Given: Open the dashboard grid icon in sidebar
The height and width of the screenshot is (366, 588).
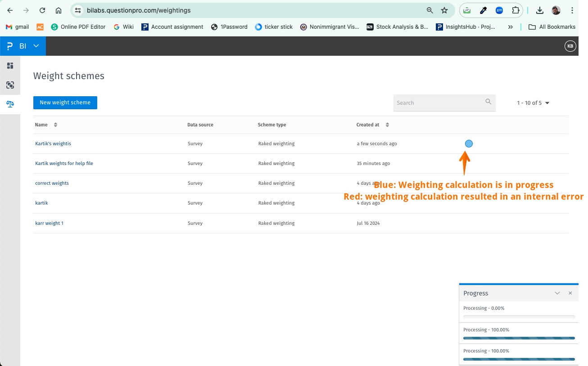Looking at the screenshot, I should pyautogui.click(x=10, y=66).
